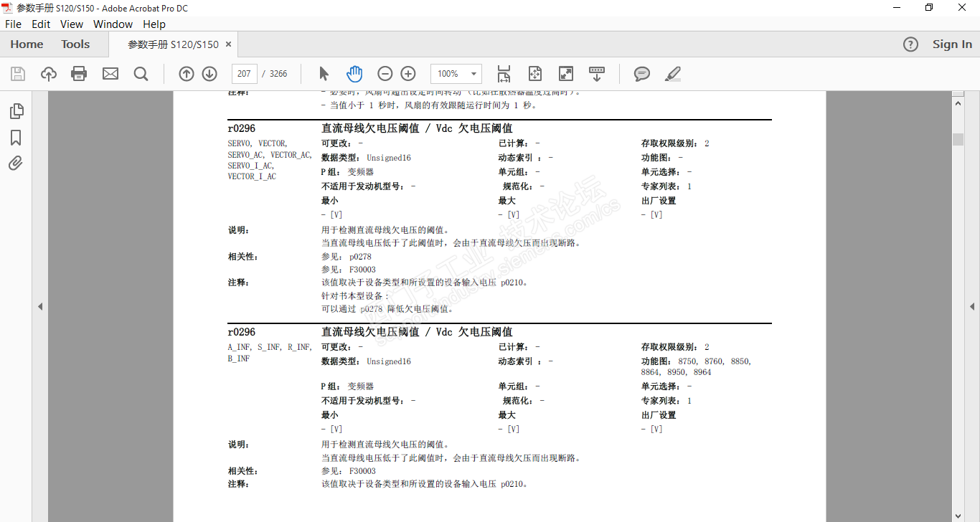The width and height of the screenshot is (980, 522).
Task: Enable Fit Width scrolling mode
Action: click(x=504, y=74)
